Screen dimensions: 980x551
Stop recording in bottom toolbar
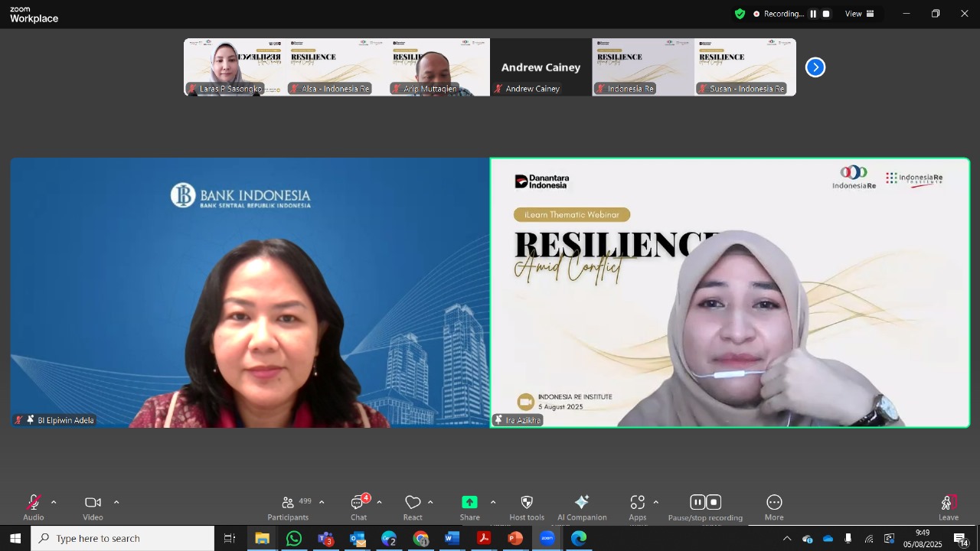[714, 503]
